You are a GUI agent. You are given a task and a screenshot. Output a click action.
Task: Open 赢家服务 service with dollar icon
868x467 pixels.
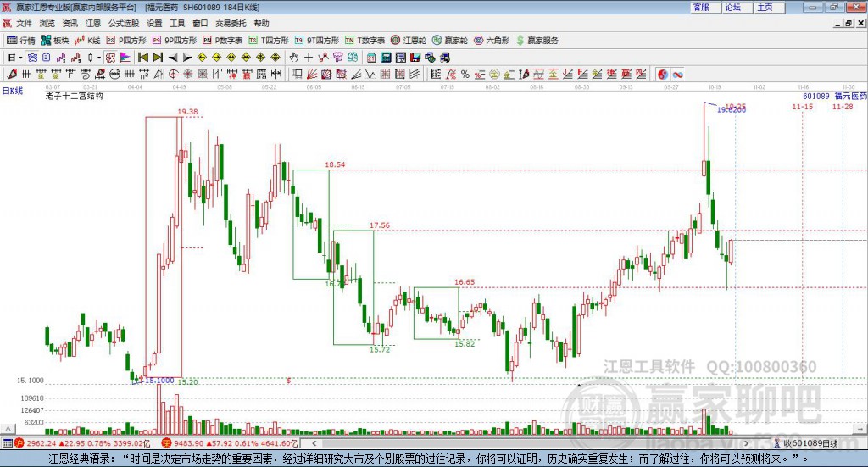pos(537,41)
